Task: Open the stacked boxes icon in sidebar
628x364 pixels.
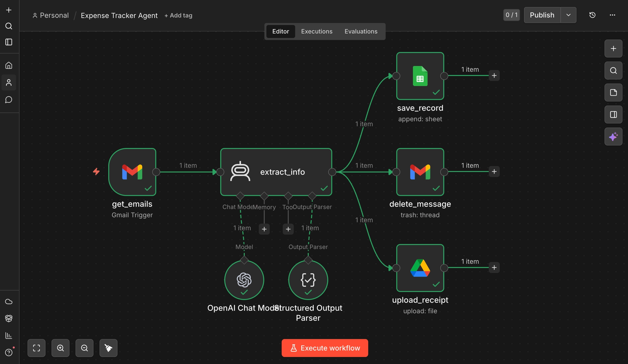Action: coord(9,318)
